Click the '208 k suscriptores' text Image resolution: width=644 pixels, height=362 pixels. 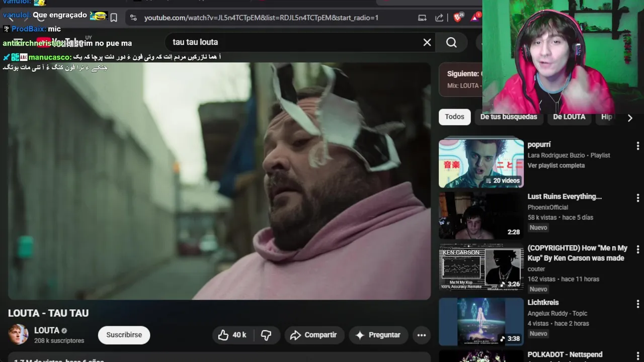pyautogui.click(x=59, y=341)
